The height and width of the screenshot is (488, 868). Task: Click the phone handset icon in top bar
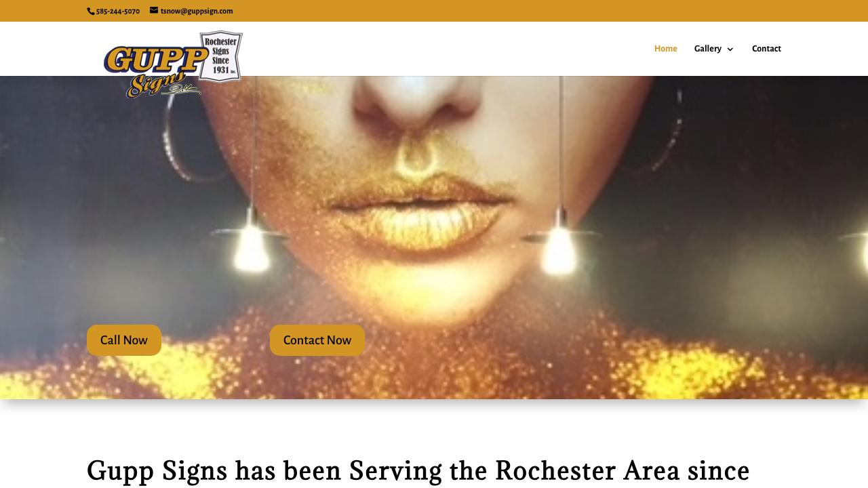pyautogui.click(x=91, y=12)
